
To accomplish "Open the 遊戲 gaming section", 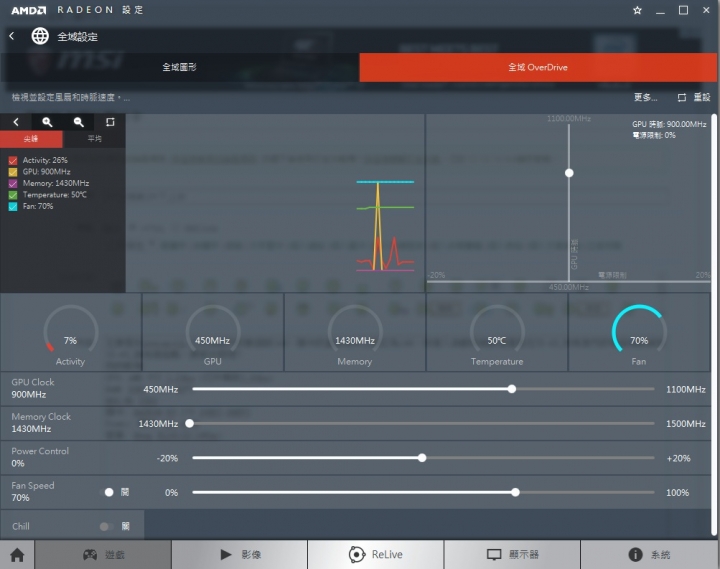I will coord(103,555).
